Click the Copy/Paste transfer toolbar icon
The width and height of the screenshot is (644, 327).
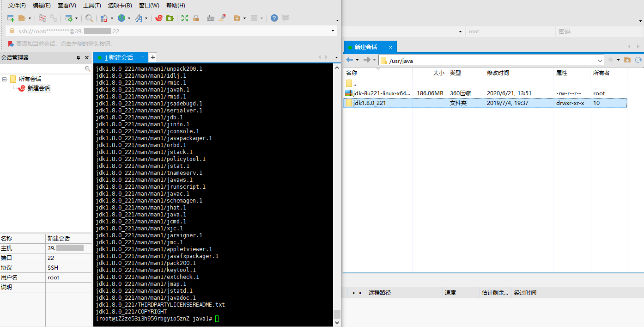point(104,18)
